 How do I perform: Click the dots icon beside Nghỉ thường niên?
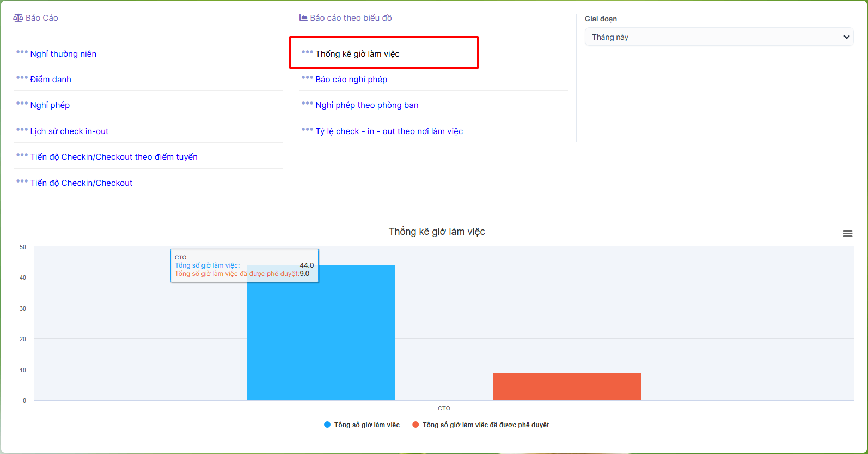pos(22,52)
